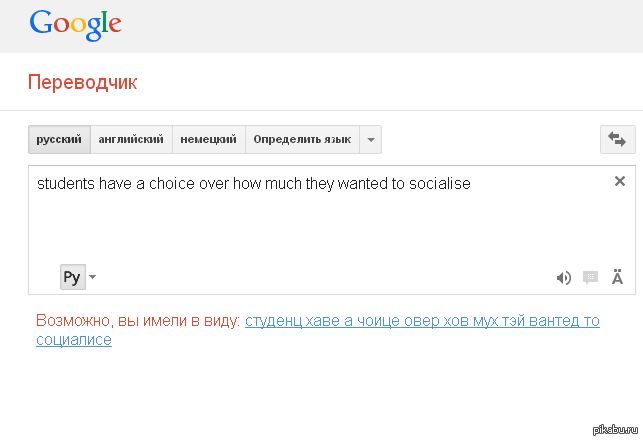Click the word социалисе in the suggestion
This screenshot has width=643, height=441.
pyautogui.click(x=73, y=340)
